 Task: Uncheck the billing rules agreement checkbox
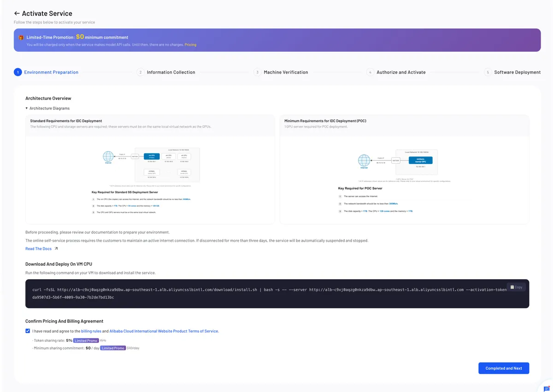pos(28,331)
